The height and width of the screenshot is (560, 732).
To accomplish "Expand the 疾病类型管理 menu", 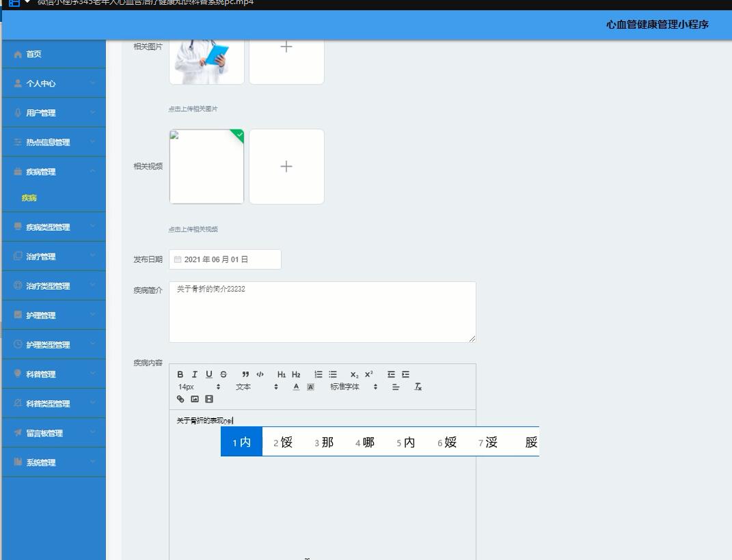I will click(54, 227).
